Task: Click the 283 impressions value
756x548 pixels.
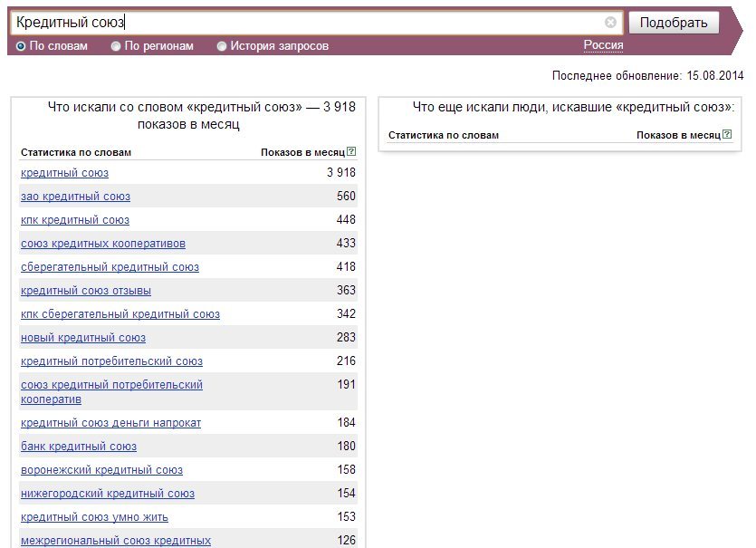Action: pos(346,338)
